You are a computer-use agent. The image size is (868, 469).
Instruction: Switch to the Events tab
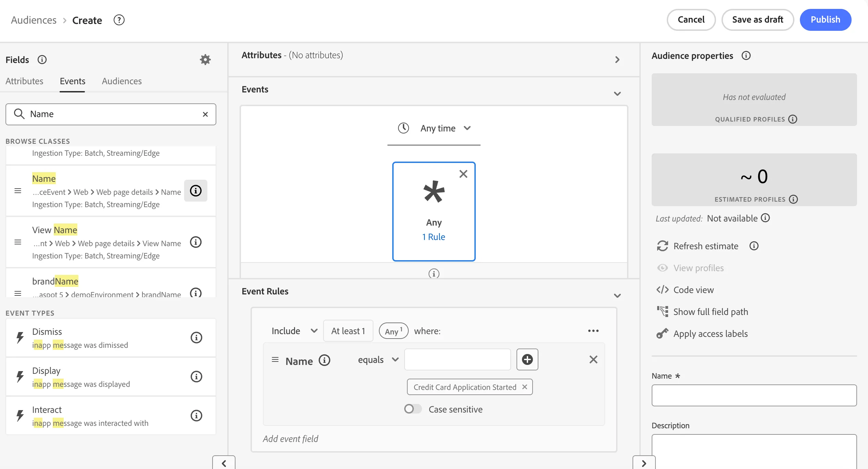72,81
